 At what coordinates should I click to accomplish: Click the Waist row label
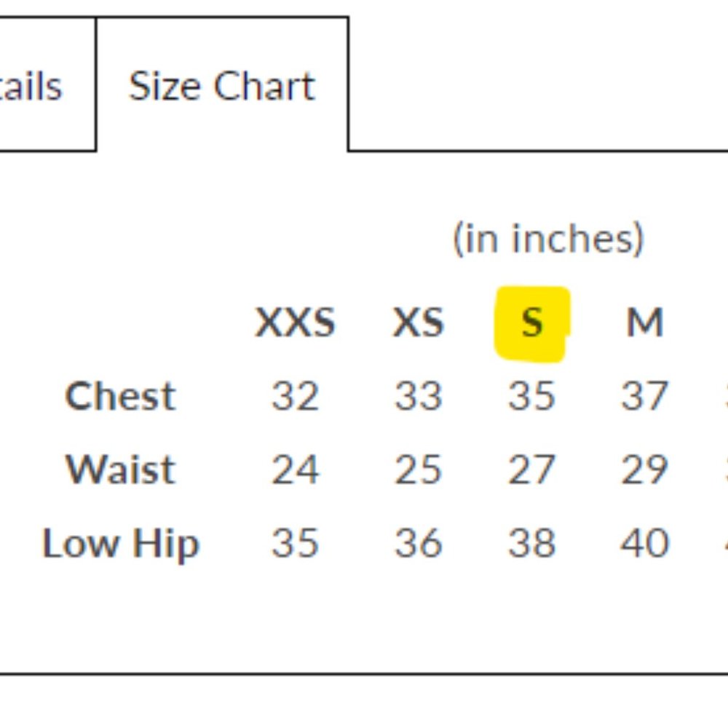121,470
